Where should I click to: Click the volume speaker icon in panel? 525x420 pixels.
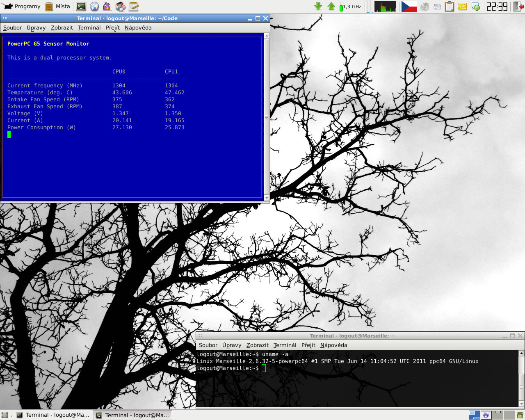[425, 7]
